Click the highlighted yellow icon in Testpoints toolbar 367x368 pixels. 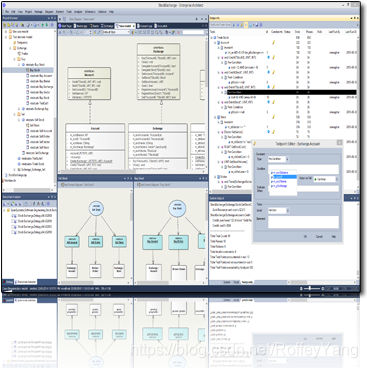click(246, 25)
